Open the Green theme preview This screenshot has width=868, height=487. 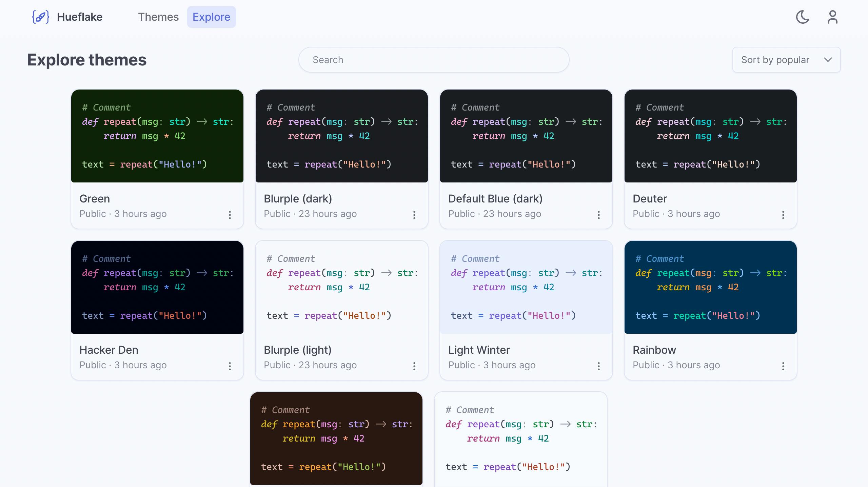click(x=157, y=136)
